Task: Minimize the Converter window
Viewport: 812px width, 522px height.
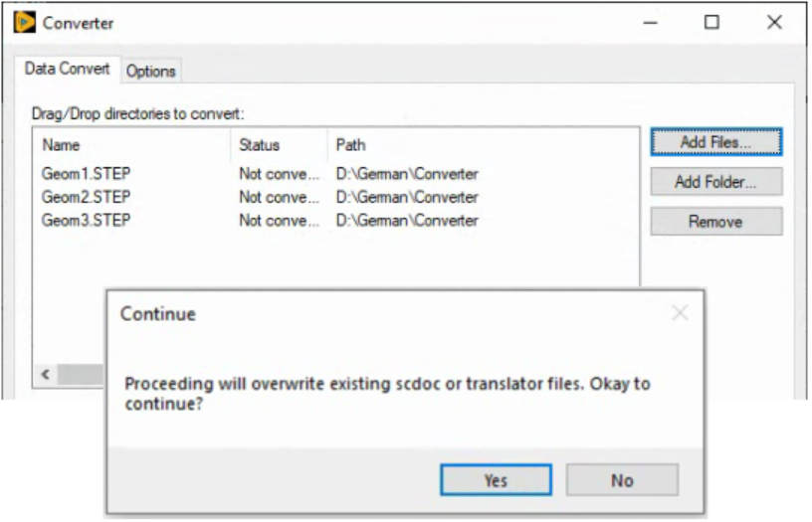Action: pyautogui.click(x=651, y=22)
